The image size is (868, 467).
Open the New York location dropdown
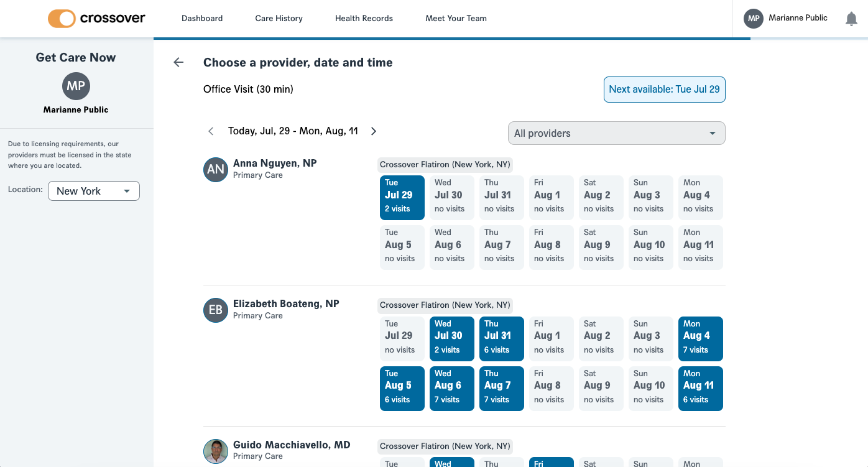pos(94,191)
